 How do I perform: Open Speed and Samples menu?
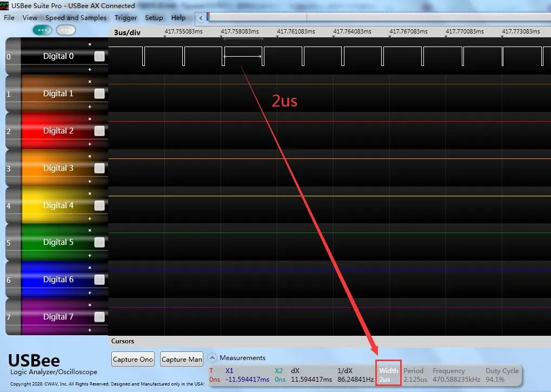(x=76, y=17)
